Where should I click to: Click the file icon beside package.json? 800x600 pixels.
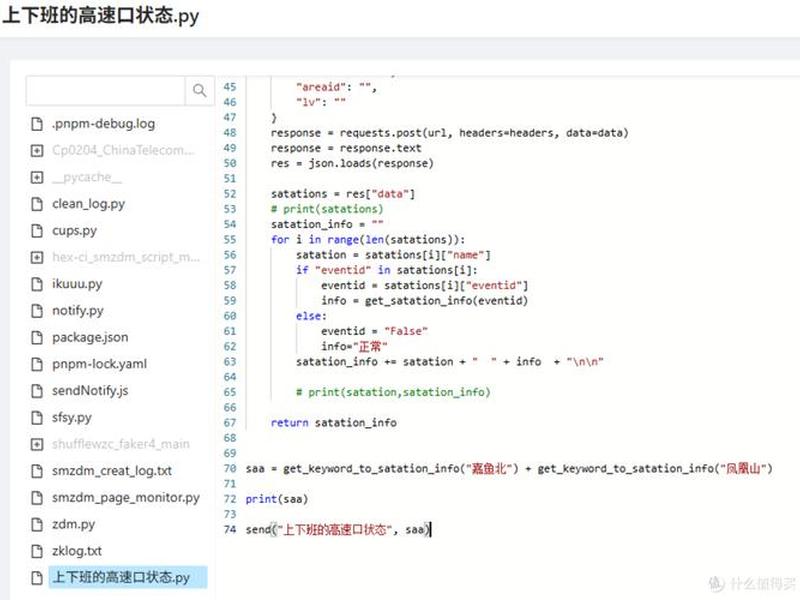pyautogui.click(x=37, y=337)
